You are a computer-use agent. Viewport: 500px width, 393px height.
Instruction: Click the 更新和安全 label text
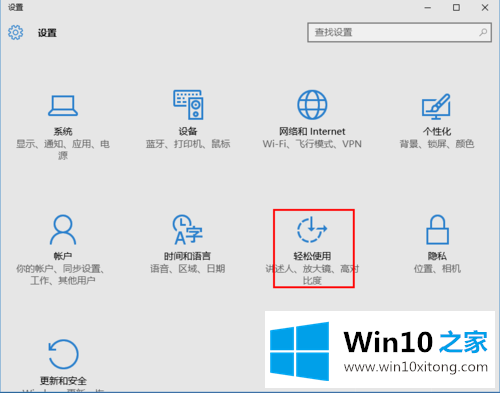63,381
